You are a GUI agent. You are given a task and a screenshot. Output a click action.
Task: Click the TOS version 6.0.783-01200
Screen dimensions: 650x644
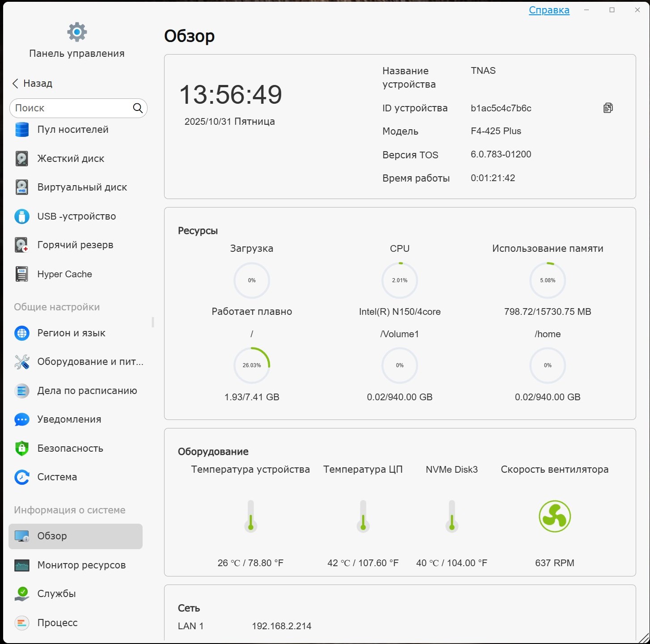click(x=501, y=154)
